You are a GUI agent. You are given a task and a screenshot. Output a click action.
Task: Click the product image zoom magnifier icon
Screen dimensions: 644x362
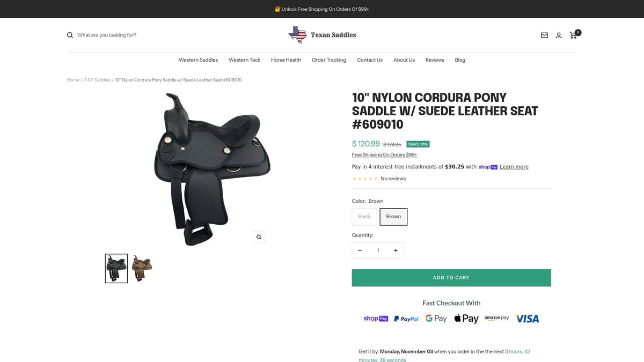259,237
